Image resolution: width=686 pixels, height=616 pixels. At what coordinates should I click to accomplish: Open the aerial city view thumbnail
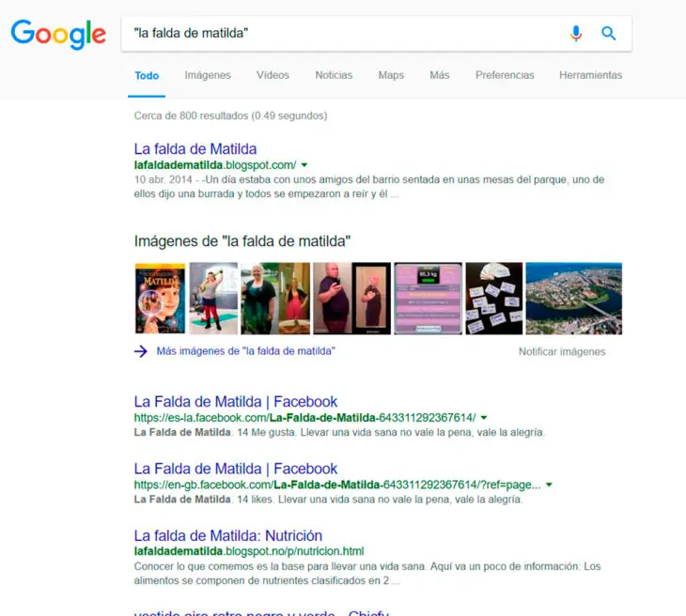click(573, 299)
